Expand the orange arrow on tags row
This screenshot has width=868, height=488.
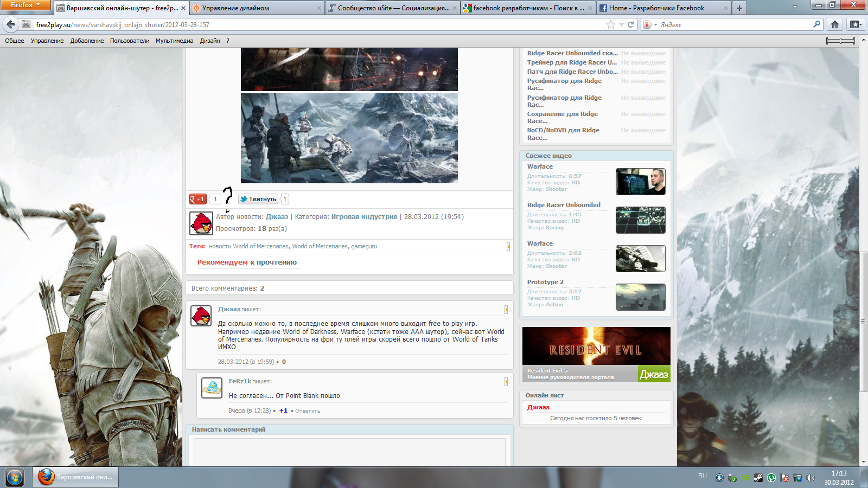(x=508, y=247)
